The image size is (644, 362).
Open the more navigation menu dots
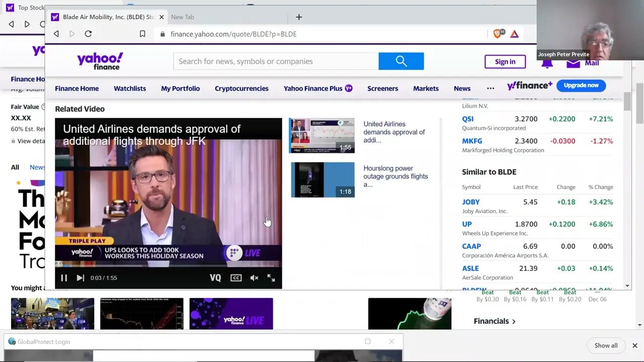(491, 88)
